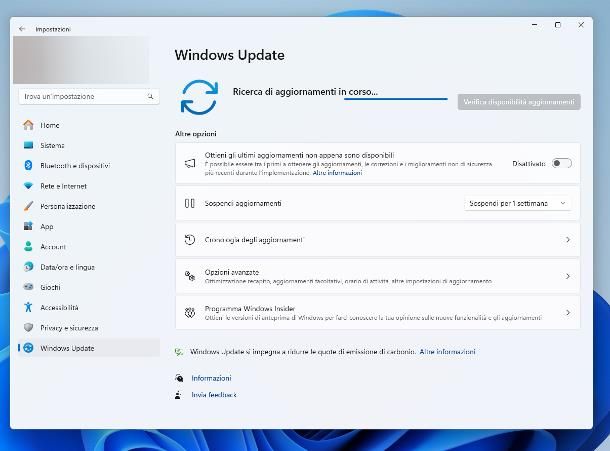Open Programma Windows Insider row
The height and width of the screenshot is (451, 610).
(378, 312)
